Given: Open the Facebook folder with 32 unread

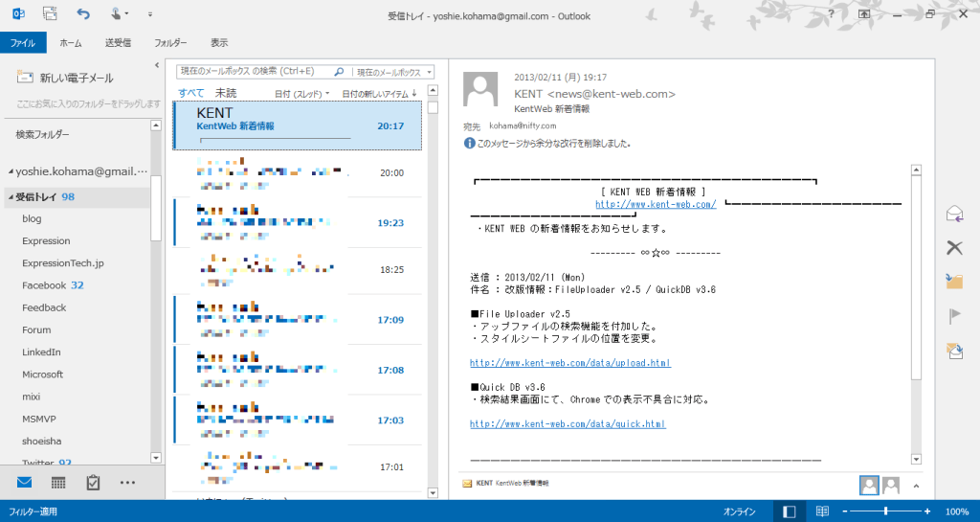Looking at the screenshot, I should [x=54, y=285].
